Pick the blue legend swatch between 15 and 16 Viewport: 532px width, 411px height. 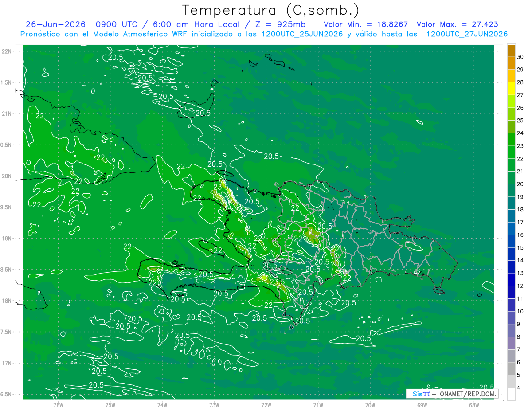click(x=511, y=241)
